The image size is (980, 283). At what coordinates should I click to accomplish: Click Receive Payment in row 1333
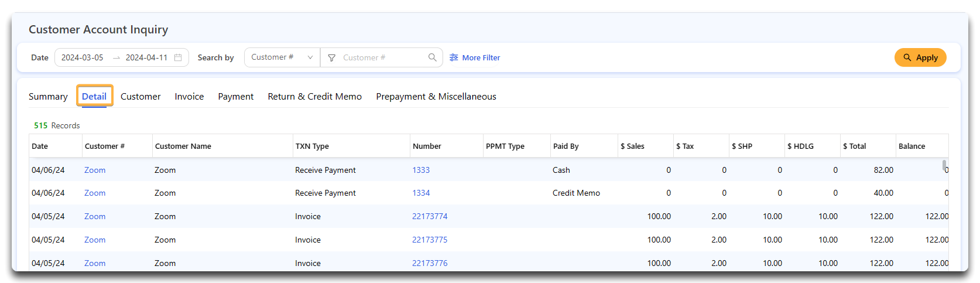(x=325, y=170)
